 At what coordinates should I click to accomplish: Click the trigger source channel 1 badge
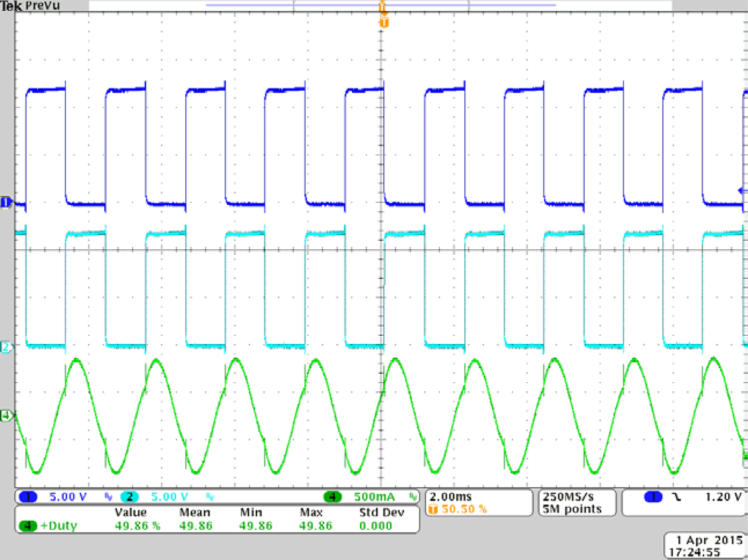coord(653,496)
